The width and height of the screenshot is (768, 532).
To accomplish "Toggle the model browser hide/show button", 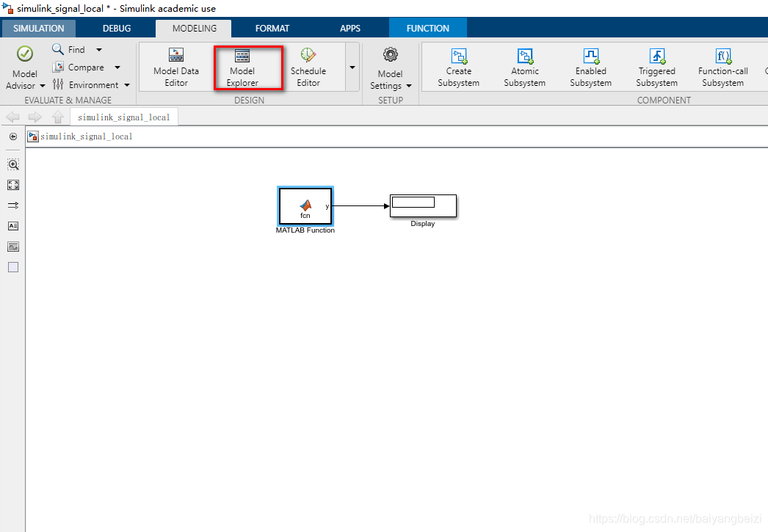I will 13,136.
